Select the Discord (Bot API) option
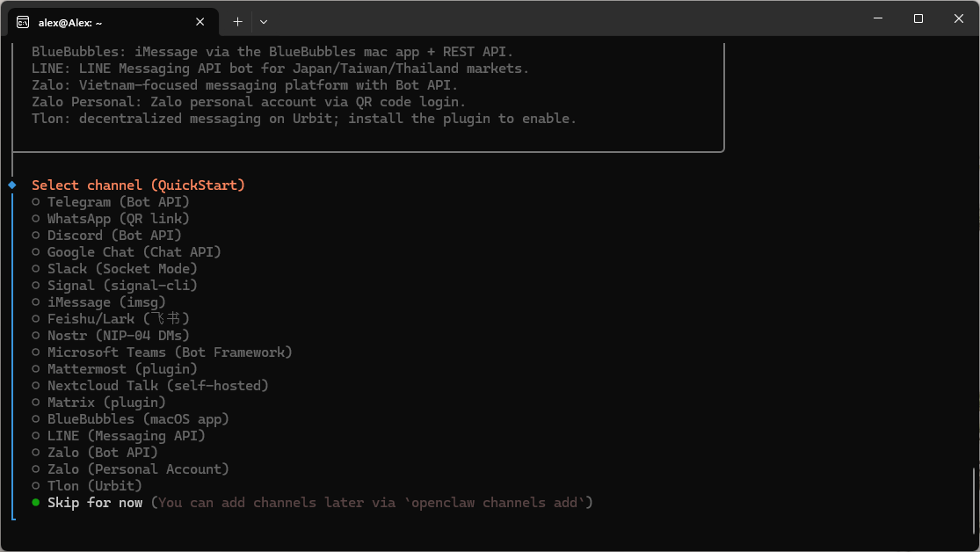This screenshot has width=980, height=552. click(x=36, y=236)
